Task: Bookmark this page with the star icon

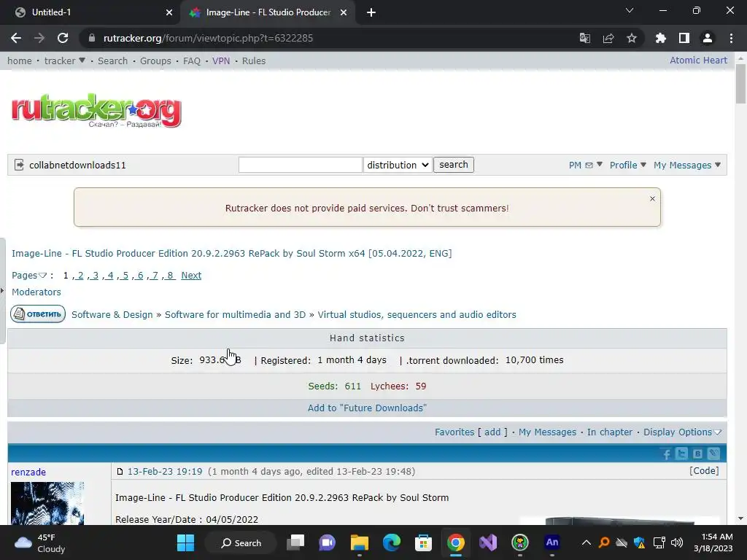Action: [x=632, y=38]
